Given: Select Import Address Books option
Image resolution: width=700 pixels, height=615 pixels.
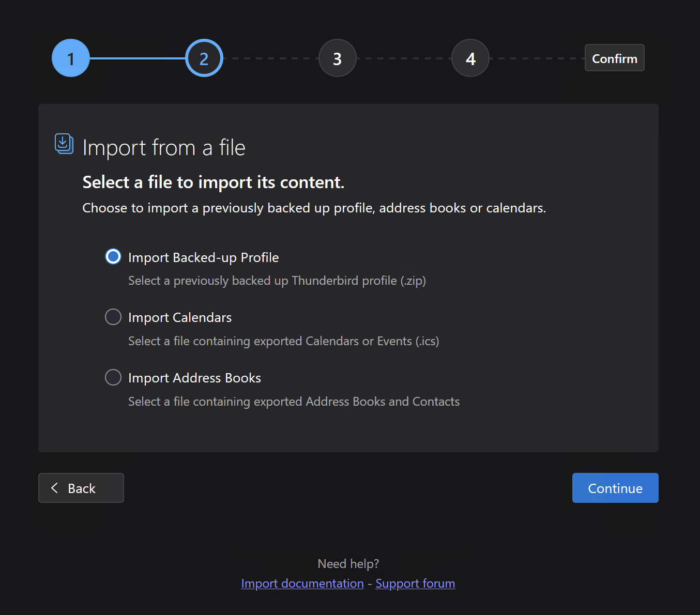Looking at the screenshot, I should coord(113,377).
